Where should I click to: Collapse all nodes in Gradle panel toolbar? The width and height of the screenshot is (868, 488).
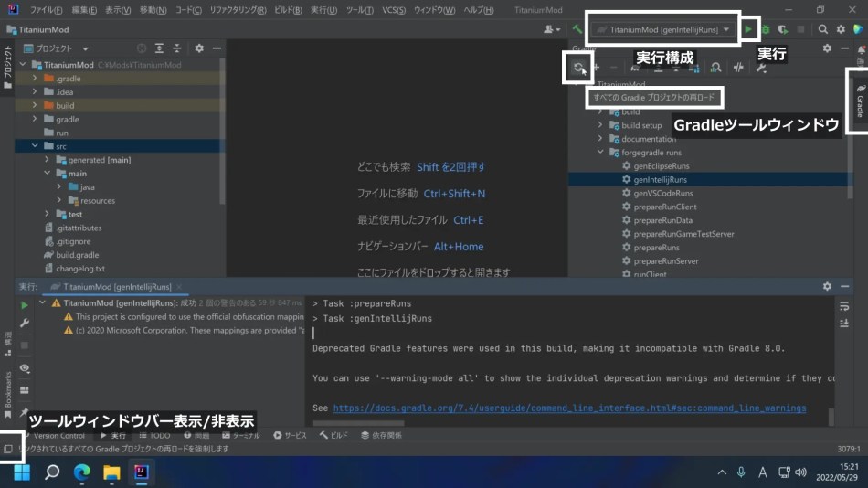click(x=676, y=69)
